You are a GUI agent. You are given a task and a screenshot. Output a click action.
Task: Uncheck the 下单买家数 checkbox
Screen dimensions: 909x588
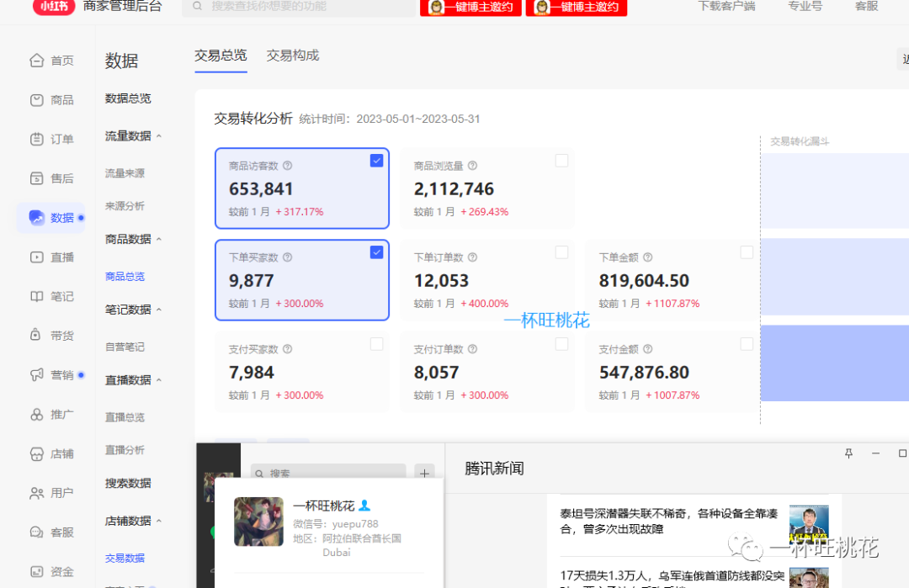[377, 252]
